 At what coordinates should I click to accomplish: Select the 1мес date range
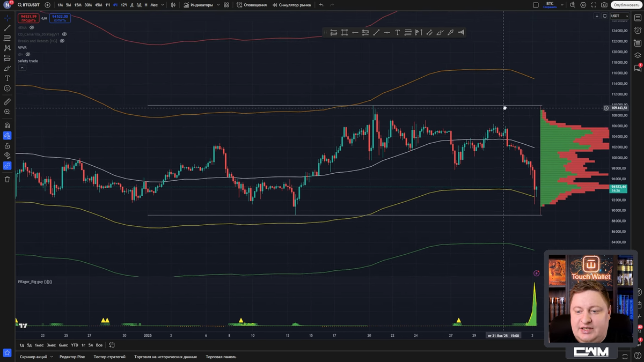point(40,345)
